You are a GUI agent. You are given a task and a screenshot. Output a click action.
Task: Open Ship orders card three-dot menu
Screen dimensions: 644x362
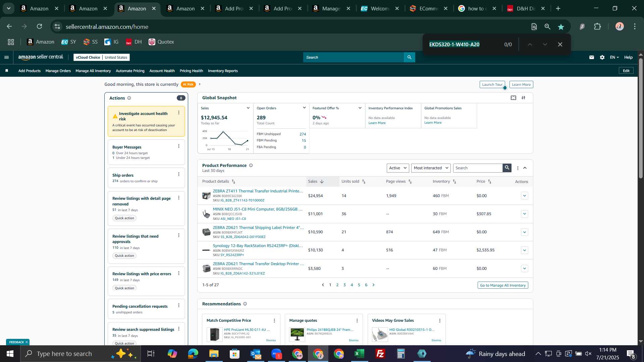point(179,174)
